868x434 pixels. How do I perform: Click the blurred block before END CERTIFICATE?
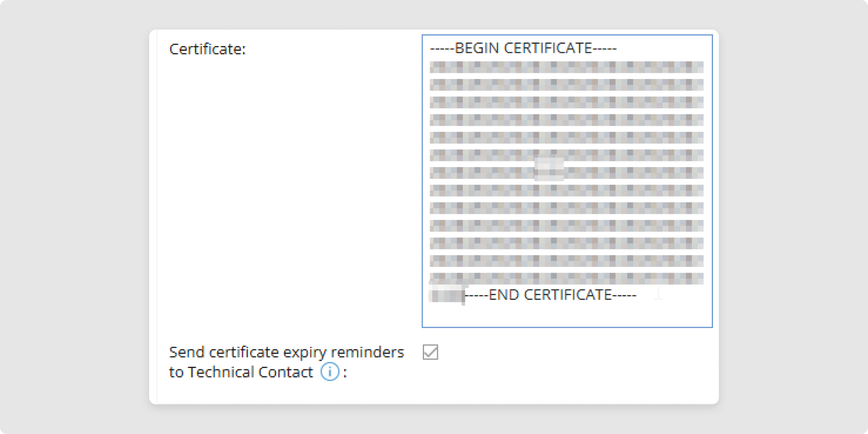[x=446, y=295]
